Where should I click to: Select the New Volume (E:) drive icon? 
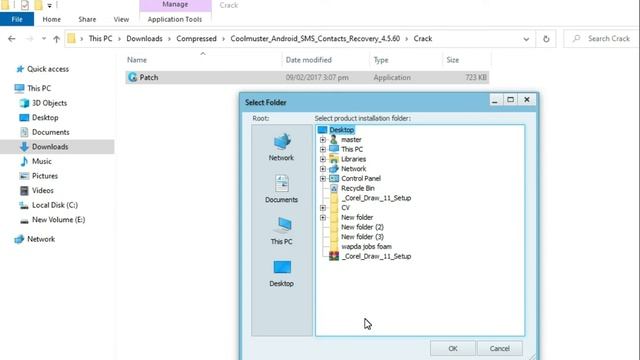click(x=24, y=220)
